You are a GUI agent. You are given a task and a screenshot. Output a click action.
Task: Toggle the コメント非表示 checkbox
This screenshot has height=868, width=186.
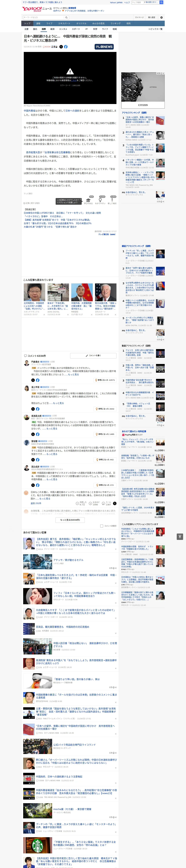[102, 526]
